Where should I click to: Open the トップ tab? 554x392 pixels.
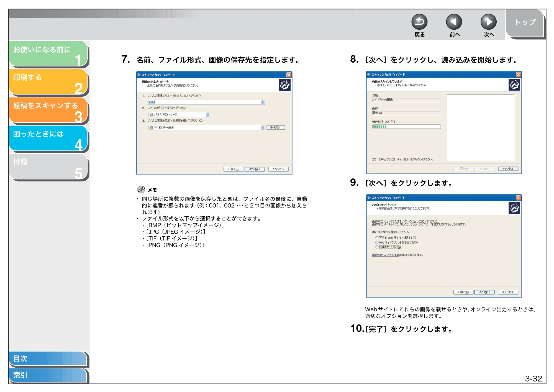[x=525, y=23]
